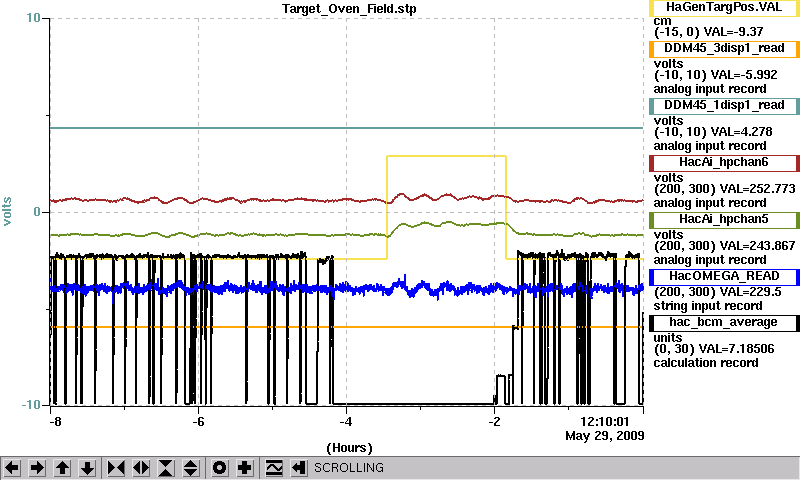The height and width of the screenshot is (480, 800).
Task: Click the 10 label on y-axis
Action: click(x=33, y=18)
